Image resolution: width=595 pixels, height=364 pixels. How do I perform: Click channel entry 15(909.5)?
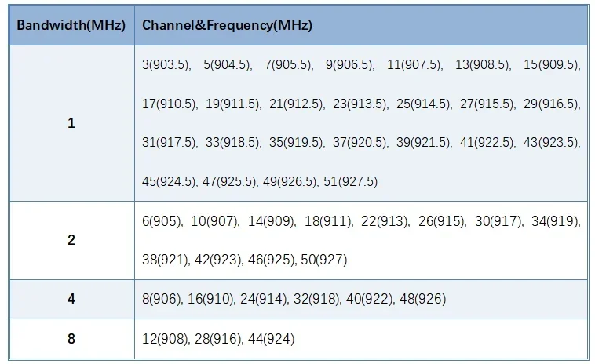tap(551, 65)
